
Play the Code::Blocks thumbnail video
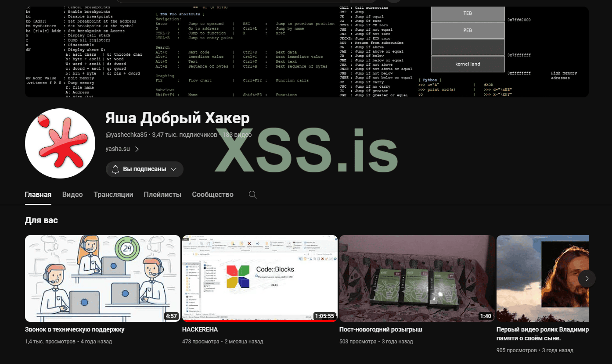(260, 278)
